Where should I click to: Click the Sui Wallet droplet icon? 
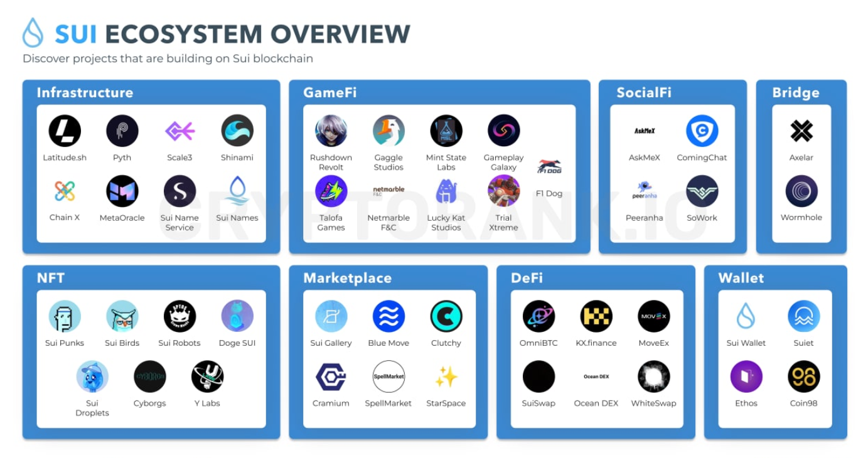pos(746,316)
